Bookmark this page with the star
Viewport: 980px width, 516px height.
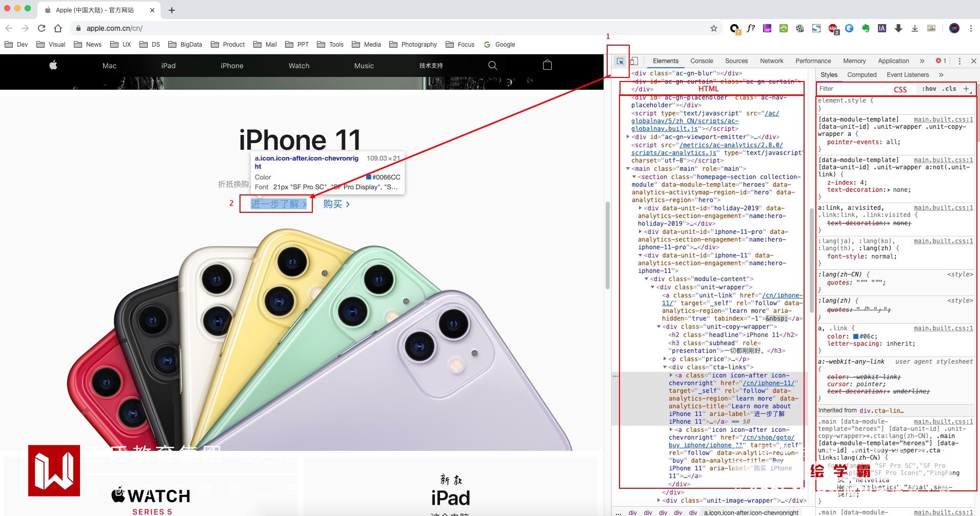click(713, 28)
